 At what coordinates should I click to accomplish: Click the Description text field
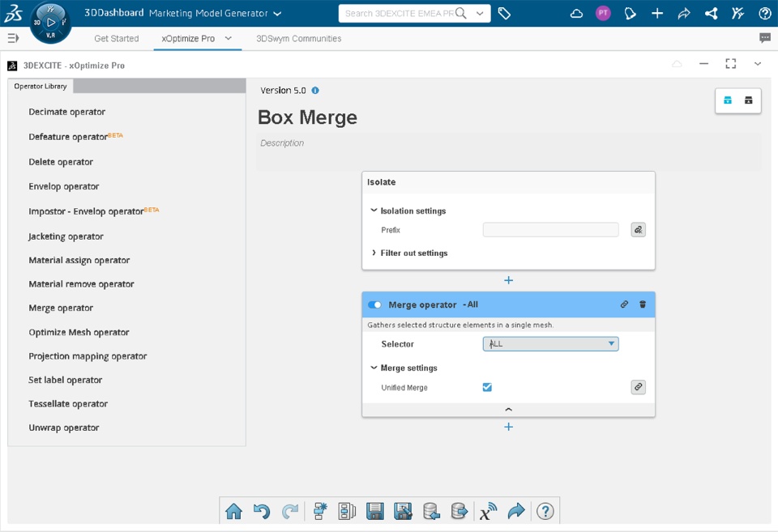point(508,151)
